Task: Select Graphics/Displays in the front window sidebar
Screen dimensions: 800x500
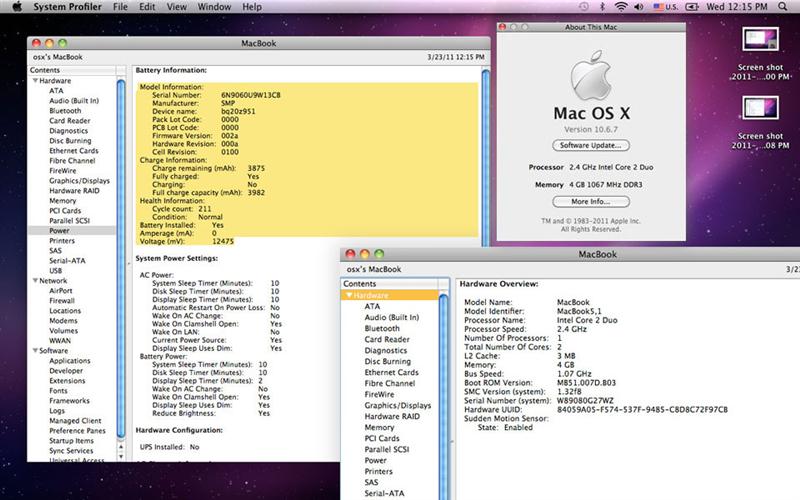Action: pos(397,406)
